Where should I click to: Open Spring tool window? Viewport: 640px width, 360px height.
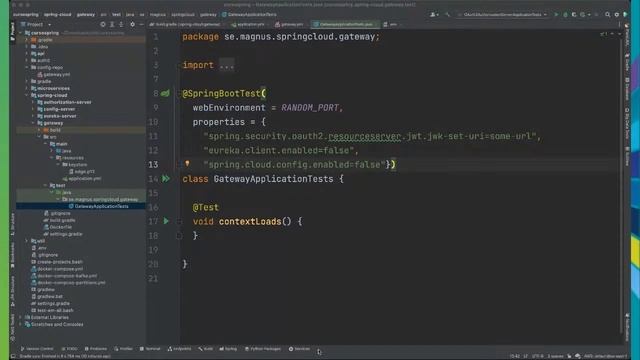point(228,349)
